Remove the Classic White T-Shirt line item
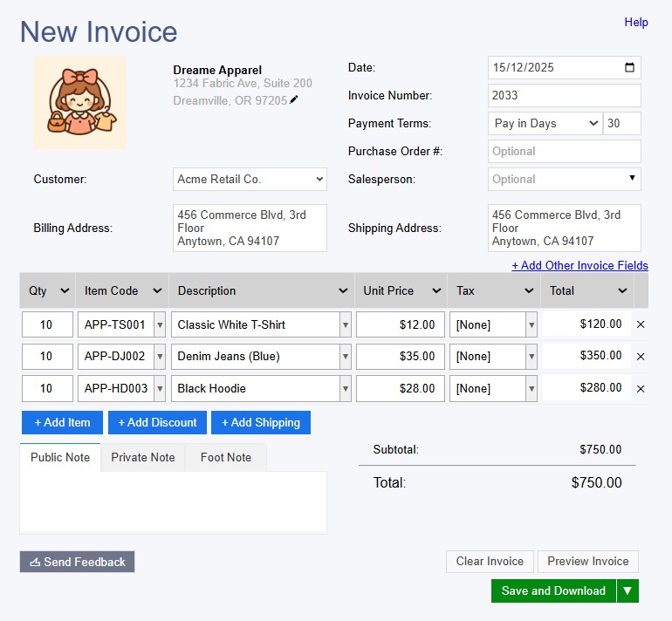 point(641,324)
